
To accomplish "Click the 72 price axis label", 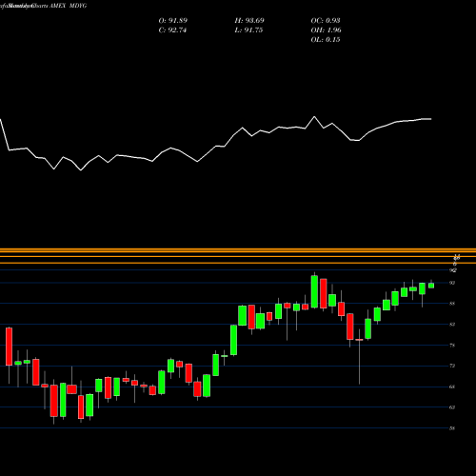I will [x=452, y=366].
